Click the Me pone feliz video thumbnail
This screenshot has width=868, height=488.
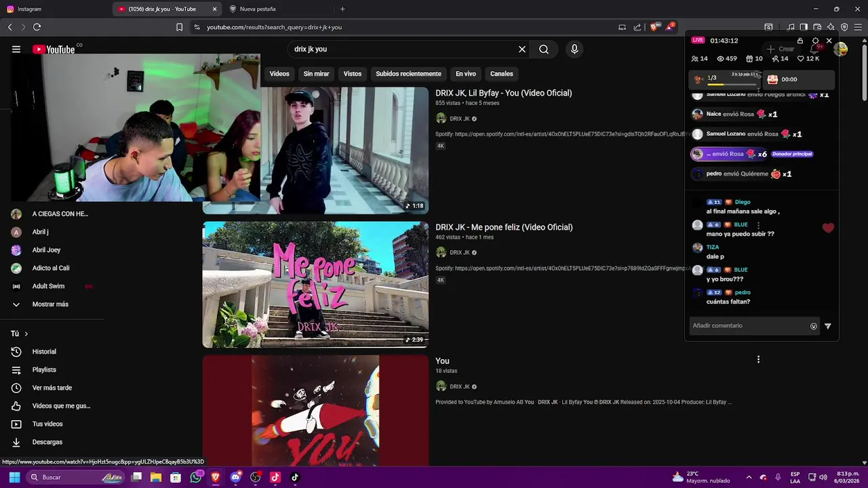(315, 285)
